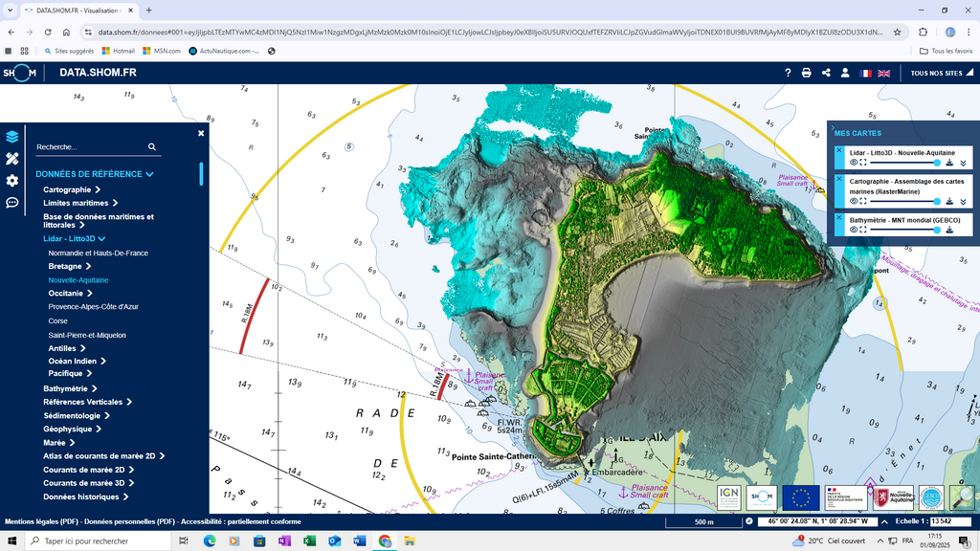Image resolution: width=980 pixels, height=551 pixels.
Task: Expand the Bretagne subcategory
Action: point(70,266)
